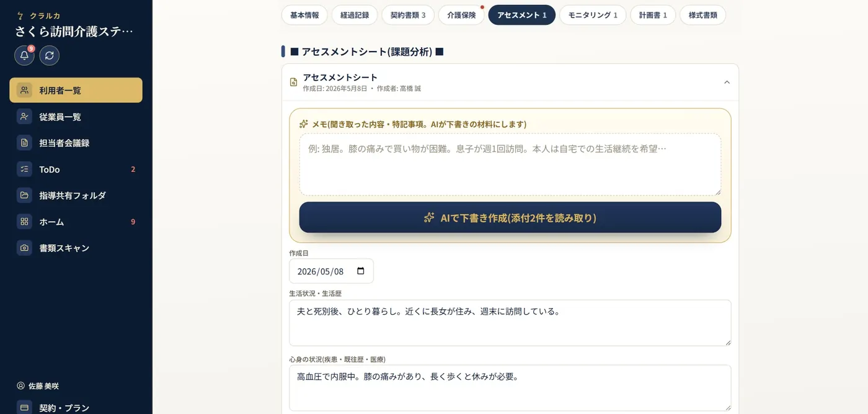Go to ホーム in sidebar
The image size is (868, 414).
click(76, 222)
